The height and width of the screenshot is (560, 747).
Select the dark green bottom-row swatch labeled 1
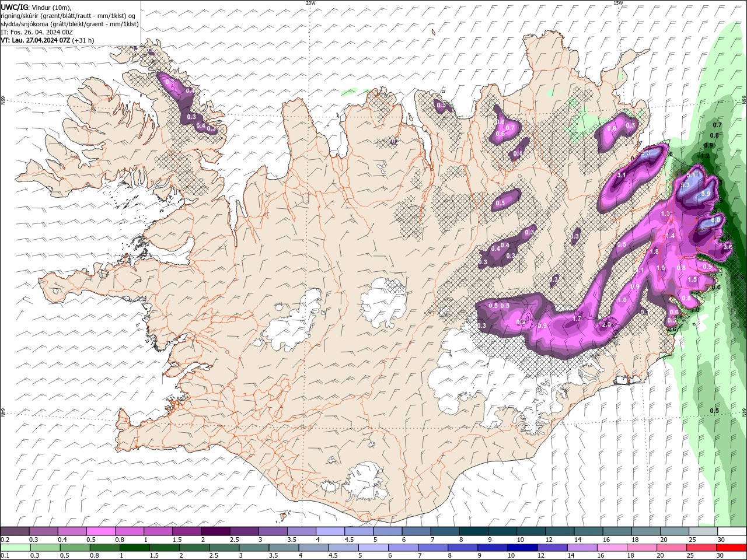[x=134, y=548]
